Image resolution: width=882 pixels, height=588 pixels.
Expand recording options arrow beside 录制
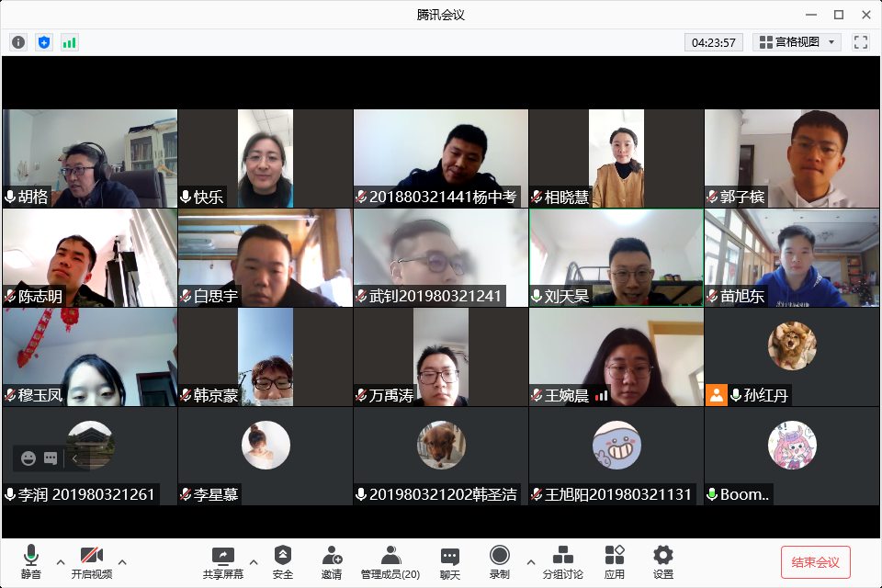click(530, 561)
